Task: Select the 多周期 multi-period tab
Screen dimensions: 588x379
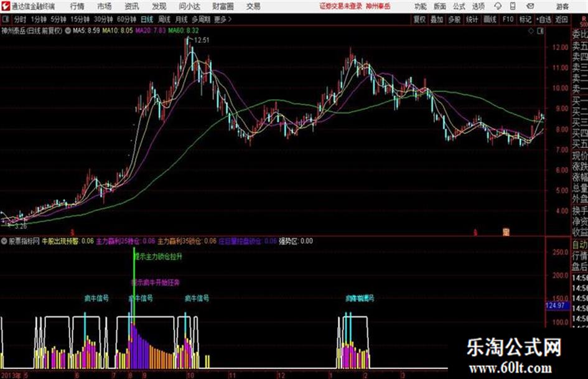Action: coord(200,19)
